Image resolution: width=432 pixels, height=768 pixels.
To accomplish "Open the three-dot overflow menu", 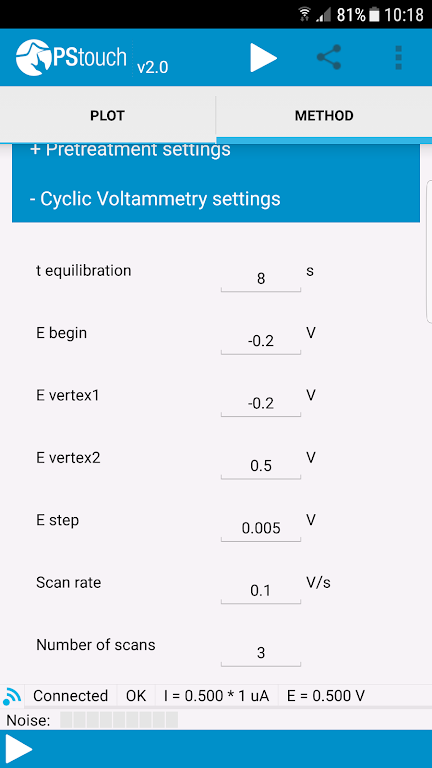I will [398, 58].
